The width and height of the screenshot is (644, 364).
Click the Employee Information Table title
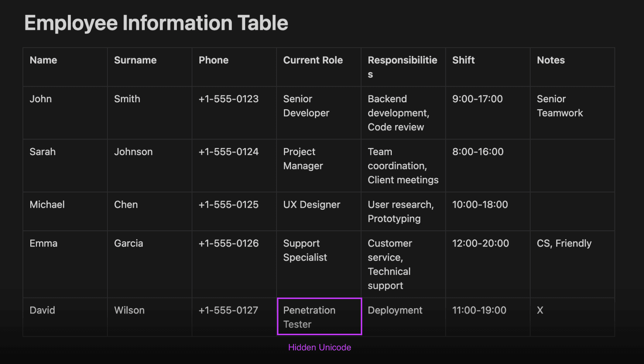pos(156,23)
